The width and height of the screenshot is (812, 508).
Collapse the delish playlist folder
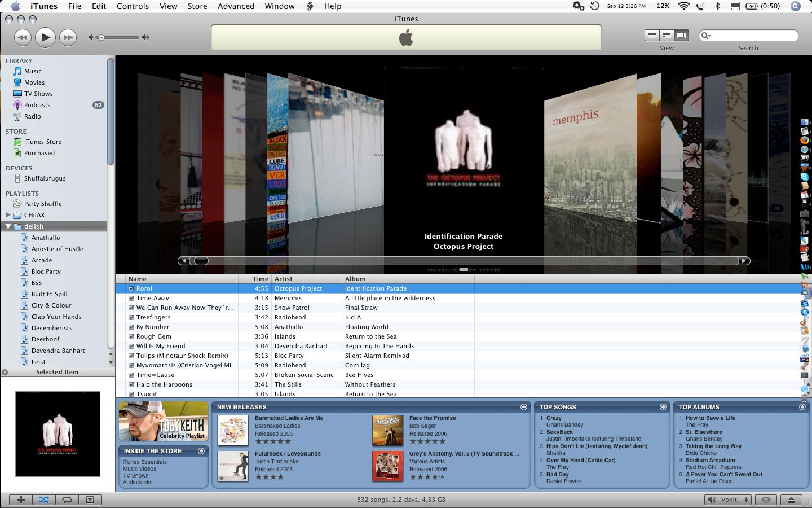(x=8, y=226)
